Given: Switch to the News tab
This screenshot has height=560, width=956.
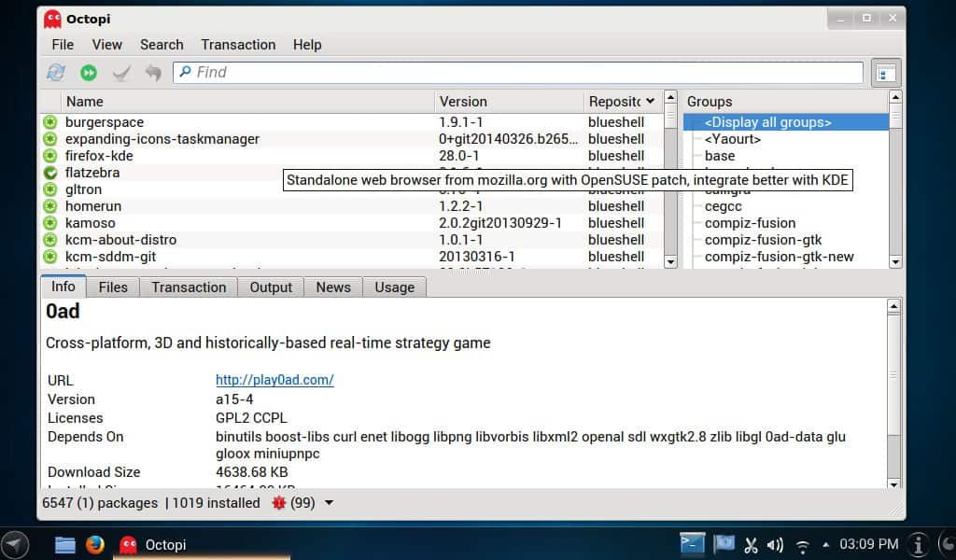Looking at the screenshot, I should 333,287.
